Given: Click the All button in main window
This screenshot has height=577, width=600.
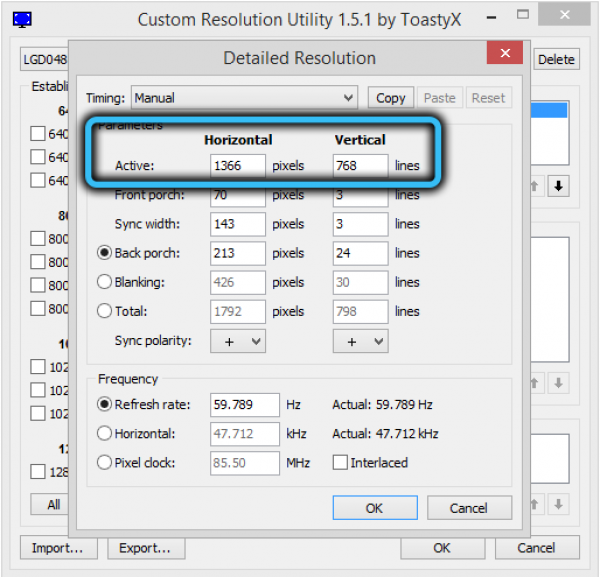Looking at the screenshot, I should pyautogui.click(x=50, y=504).
